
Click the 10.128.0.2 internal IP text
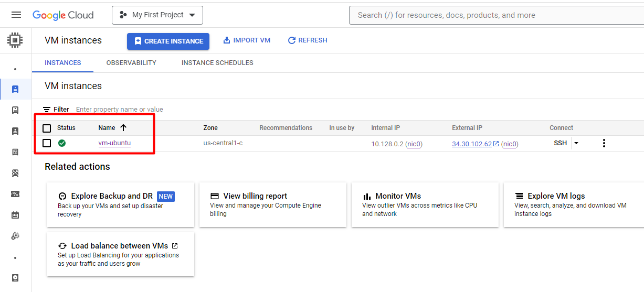click(x=387, y=144)
